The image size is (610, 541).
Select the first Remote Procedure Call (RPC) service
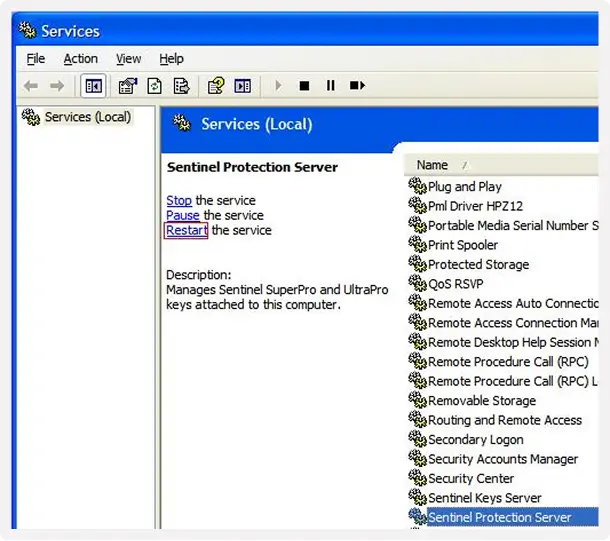508,362
